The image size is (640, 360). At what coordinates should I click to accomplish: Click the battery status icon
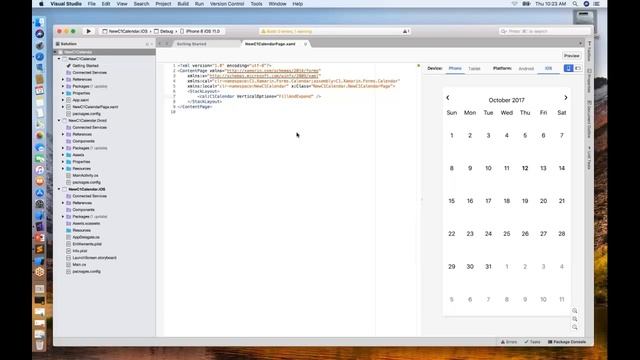tap(526, 4)
